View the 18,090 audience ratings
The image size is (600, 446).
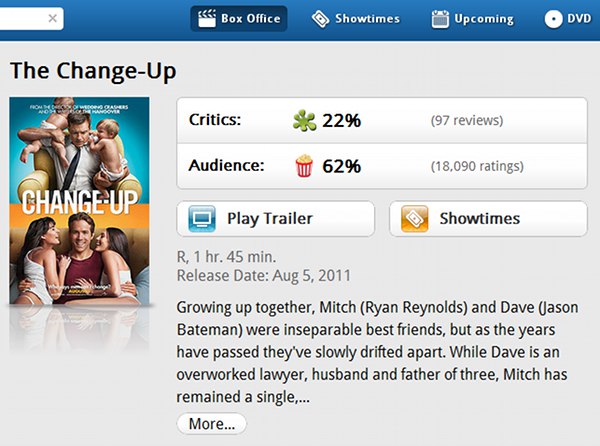point(475,166)
